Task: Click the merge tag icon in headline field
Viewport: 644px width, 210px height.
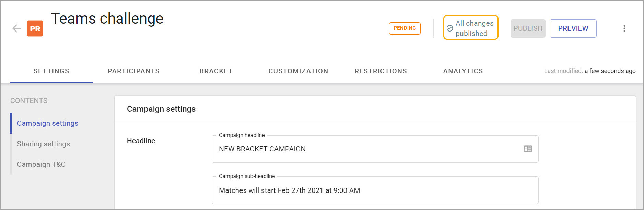Action: [528, 149]
